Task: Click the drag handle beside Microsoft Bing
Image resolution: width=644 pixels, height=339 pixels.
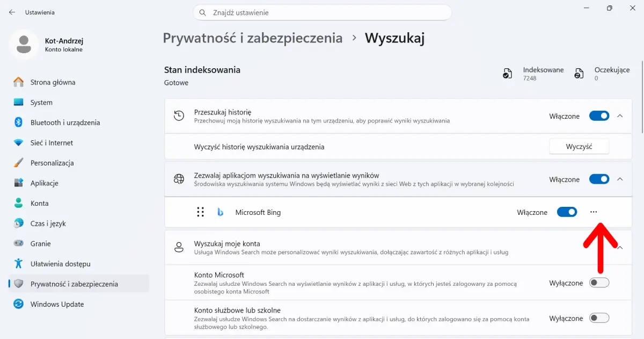Action: pos(201,212)
